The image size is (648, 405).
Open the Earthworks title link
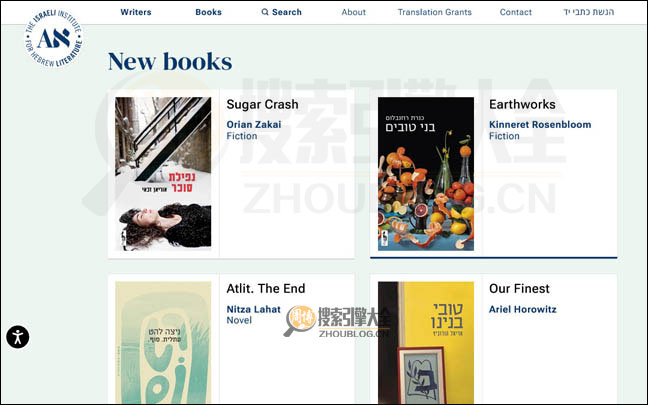point(522,105)
